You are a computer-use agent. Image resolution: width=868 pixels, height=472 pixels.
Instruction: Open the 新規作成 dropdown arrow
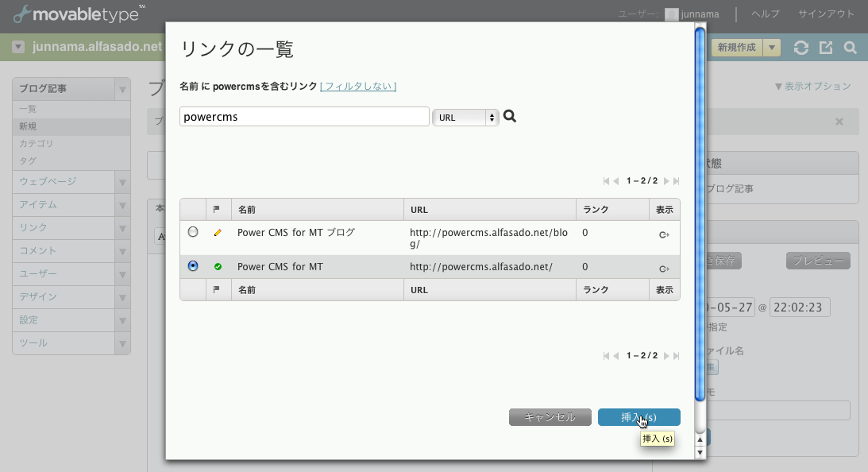[x=772, y=48]
